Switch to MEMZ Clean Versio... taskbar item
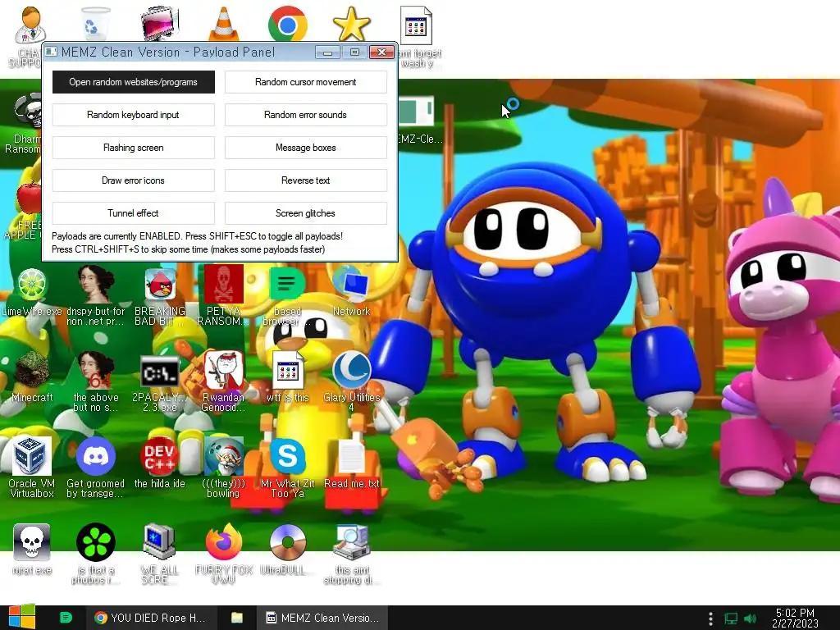 coord(322,618)
